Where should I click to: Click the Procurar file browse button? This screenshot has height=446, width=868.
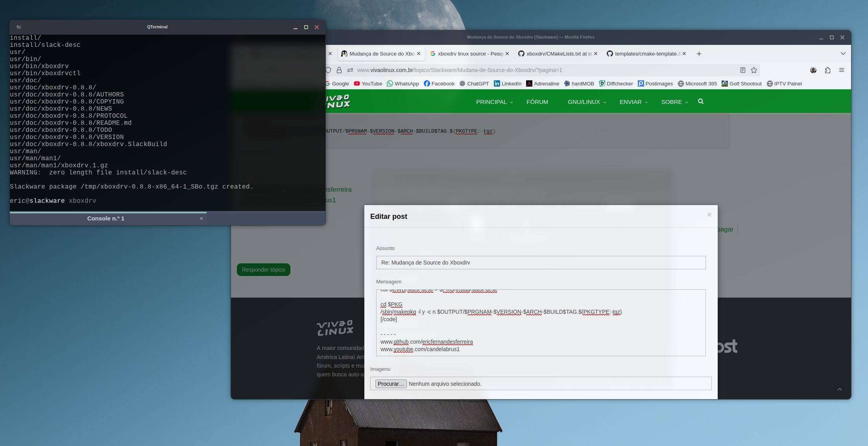390,384
